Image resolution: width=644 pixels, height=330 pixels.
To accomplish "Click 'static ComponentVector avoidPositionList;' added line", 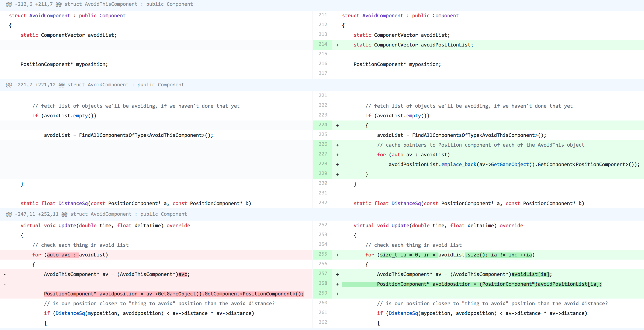I will pyautogui.click(x=413, y=45).
